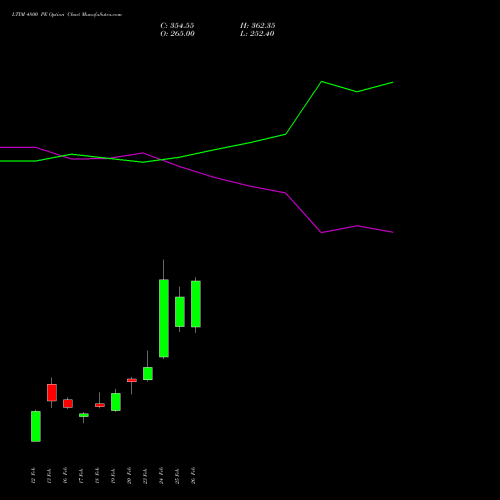Select the 26 Feb date label

click(x=193, y=476)
